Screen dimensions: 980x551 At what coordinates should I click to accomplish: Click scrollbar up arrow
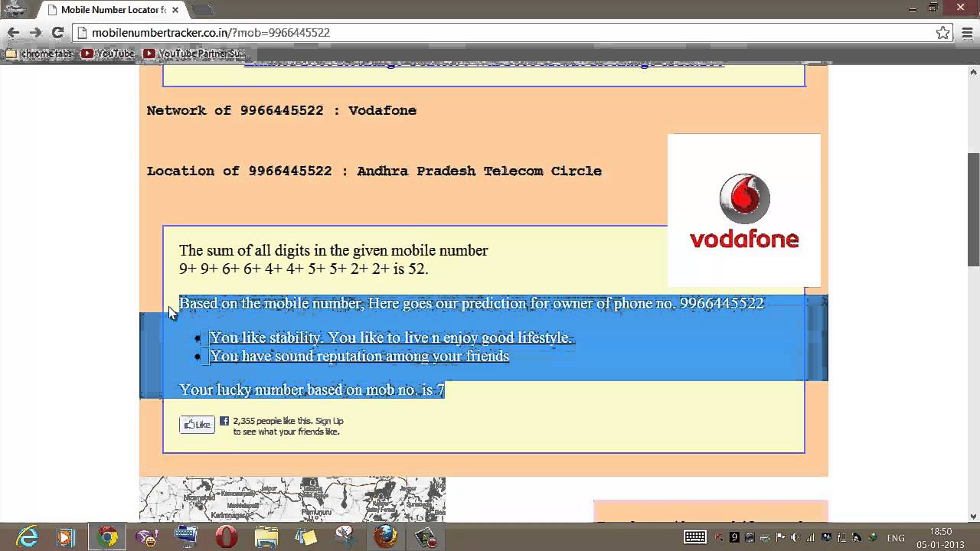click(973, 71)
